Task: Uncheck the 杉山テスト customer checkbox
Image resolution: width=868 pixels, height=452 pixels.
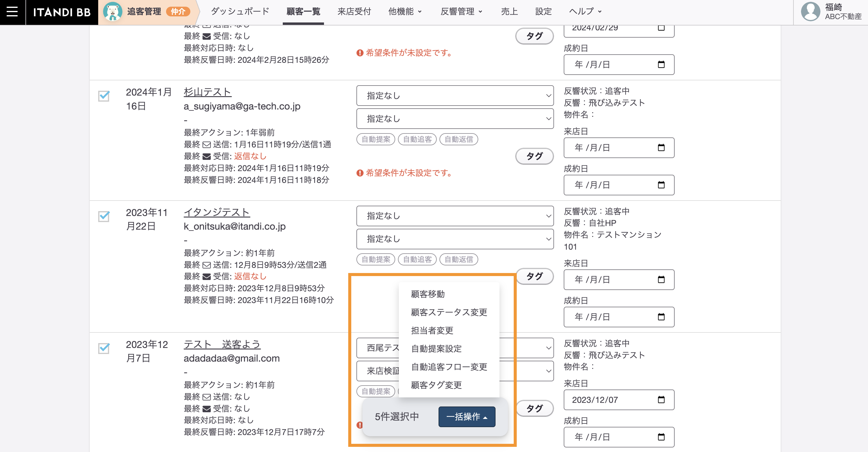Action: (104, 96)
